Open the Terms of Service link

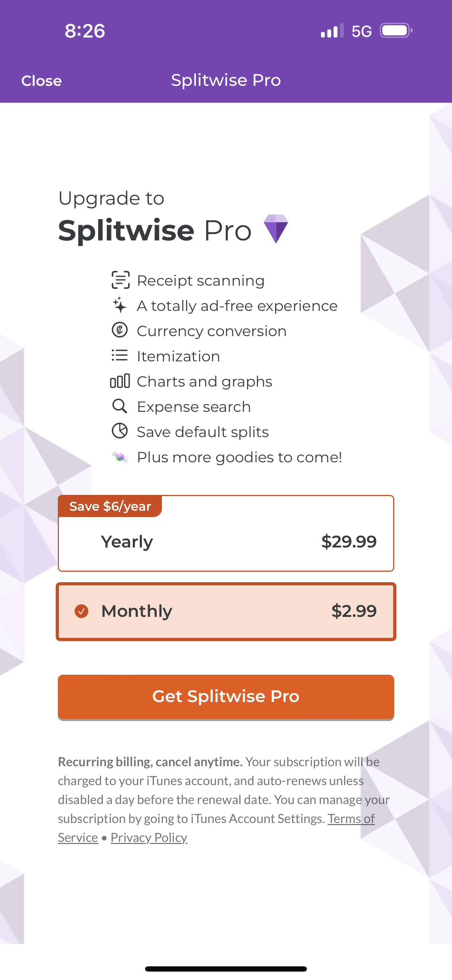[350, 818]
